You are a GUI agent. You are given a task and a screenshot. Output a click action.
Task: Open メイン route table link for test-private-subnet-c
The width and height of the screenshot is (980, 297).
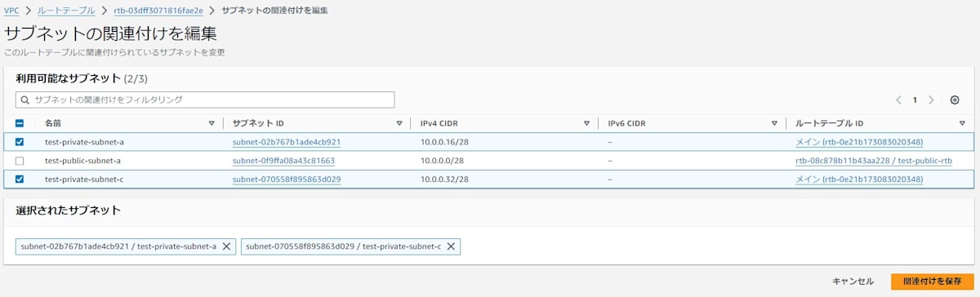(x=859, y=180)
